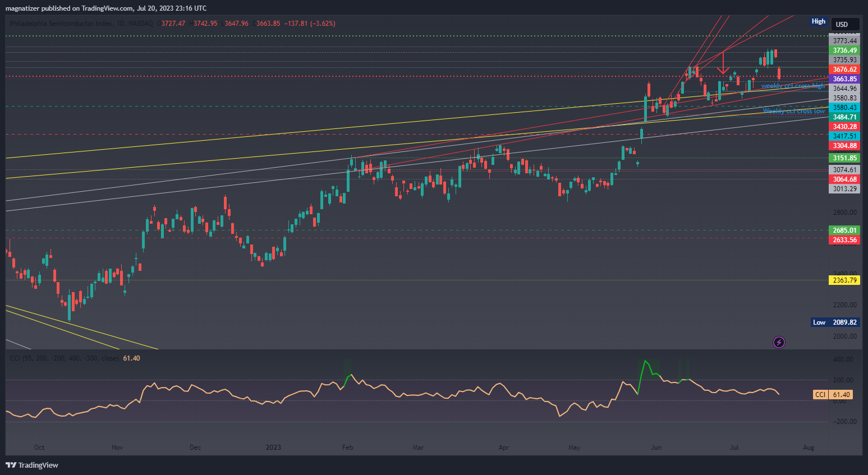
Task: Select the cyan 3580.43 price label
Action: tap(844, 108)
